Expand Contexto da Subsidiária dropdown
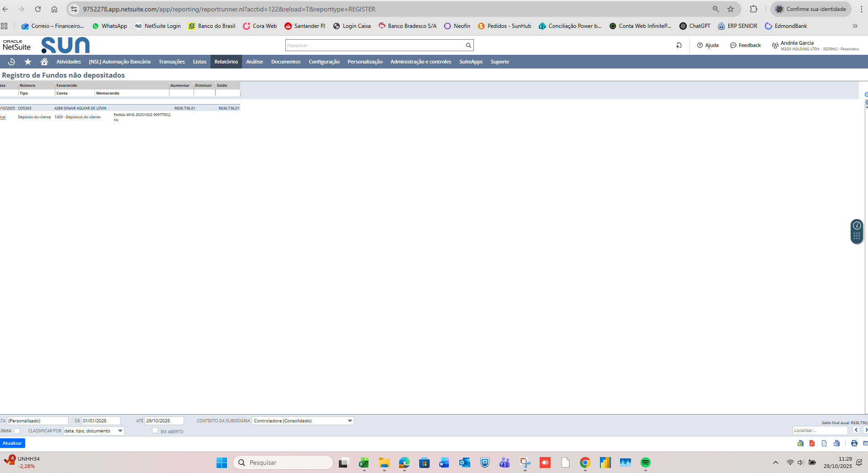Viewport: 868px width, 473px height. point(350,421)
